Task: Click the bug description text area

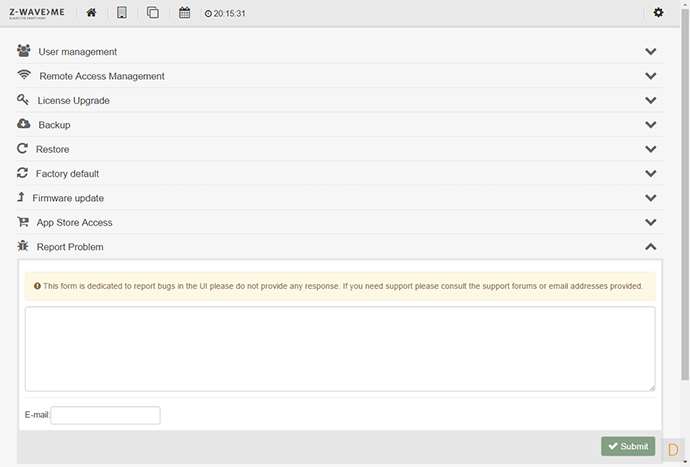Action: pyautogui.click(x=340, y=348)
